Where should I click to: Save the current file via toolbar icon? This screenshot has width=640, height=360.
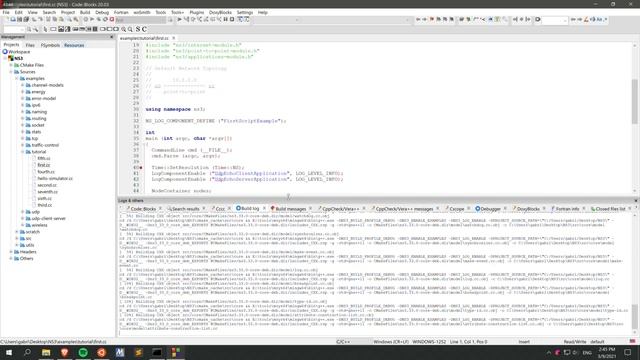(19, 19)
